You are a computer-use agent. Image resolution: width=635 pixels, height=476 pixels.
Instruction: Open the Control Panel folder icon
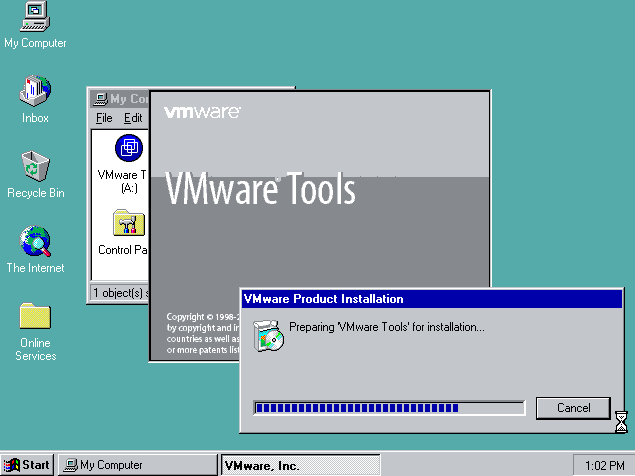click(x=129, y=224)
